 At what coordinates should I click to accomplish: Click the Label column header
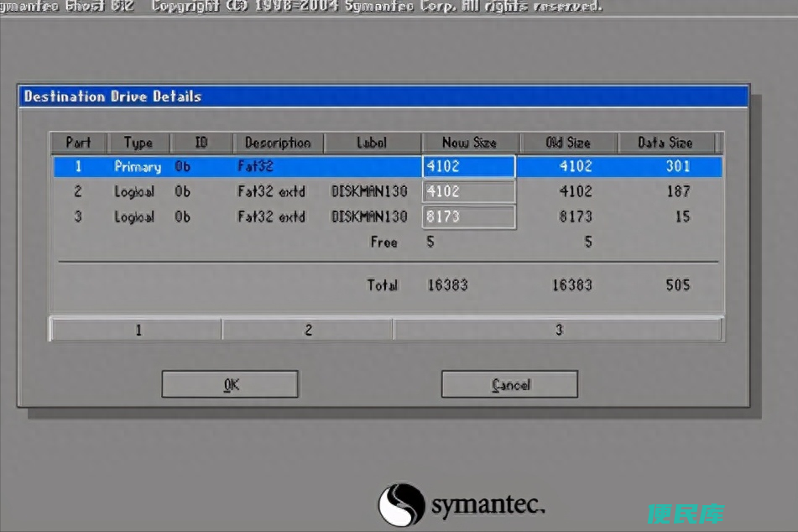tap(372, 143)
